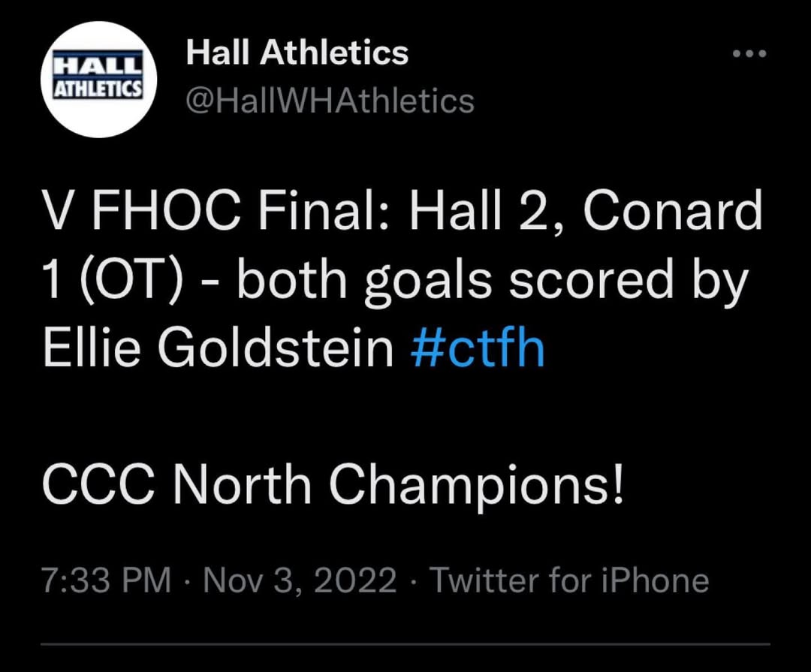Tap the name Ellie Goldstein
The height and width of the screenshot is (672, 811).
[x=218, y=349]
